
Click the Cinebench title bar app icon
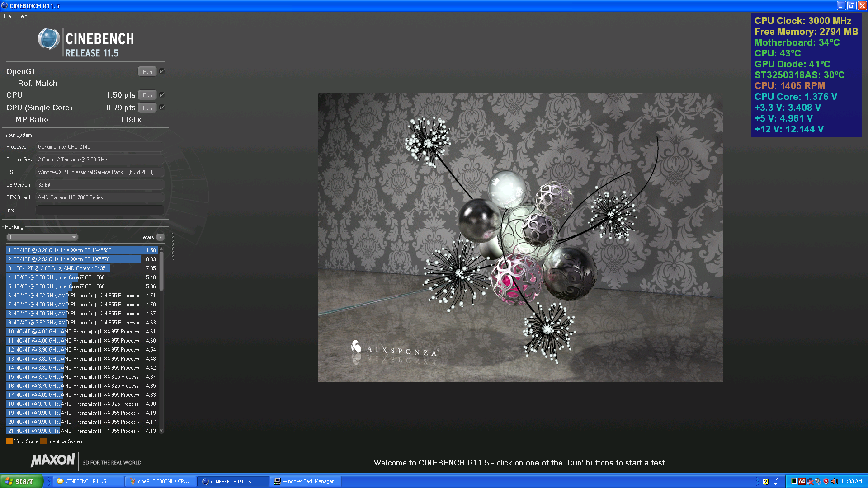click(5, 5)
